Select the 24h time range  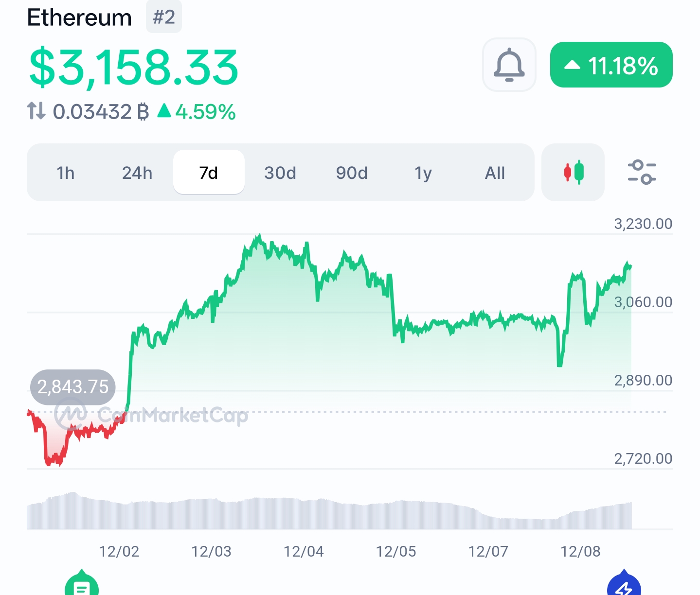click(x=137, y=173)
